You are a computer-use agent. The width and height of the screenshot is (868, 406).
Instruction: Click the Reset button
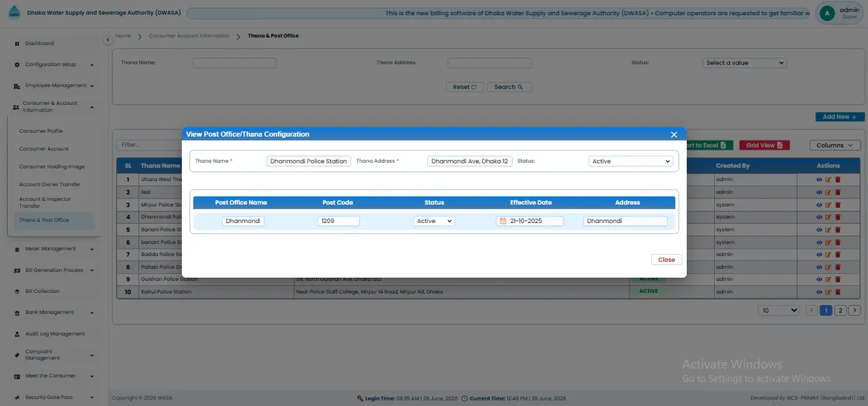pyautogui.click(x=465, y=87)
